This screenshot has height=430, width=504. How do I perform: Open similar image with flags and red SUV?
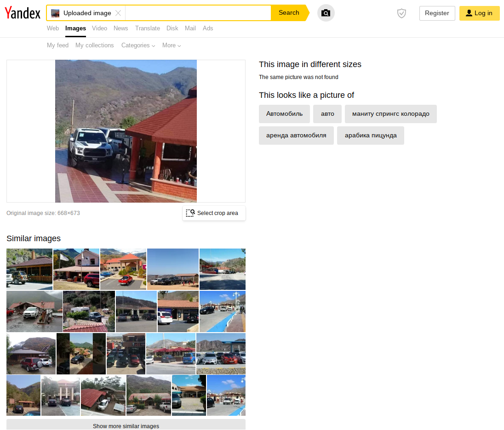point(76,269)
